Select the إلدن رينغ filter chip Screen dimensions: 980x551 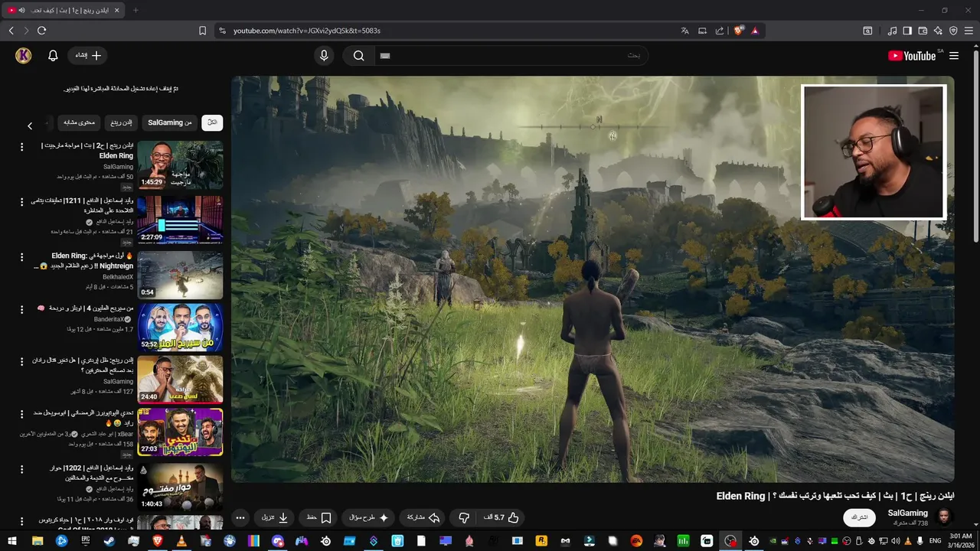121,122
